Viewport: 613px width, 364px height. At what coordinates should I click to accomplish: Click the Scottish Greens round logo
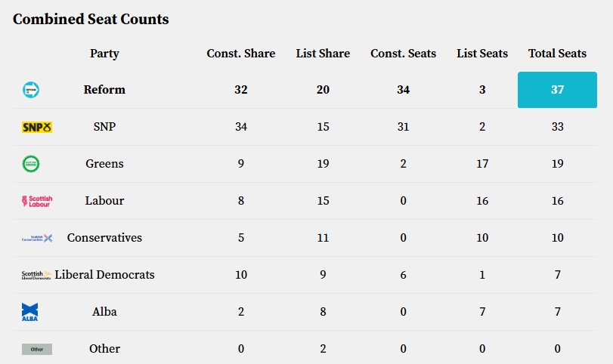pyautogui.click(x=31, y=164)
